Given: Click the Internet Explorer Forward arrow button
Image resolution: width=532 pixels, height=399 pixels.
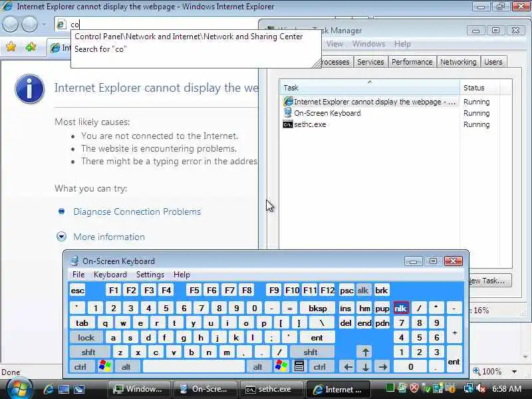Looking at the screenshot, I should pos(30,24).
